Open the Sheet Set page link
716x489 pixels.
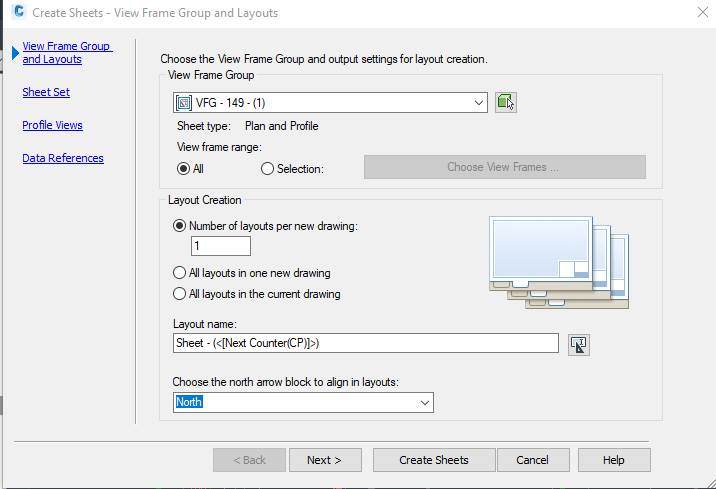pyautogui.click(x=46, y=92)
